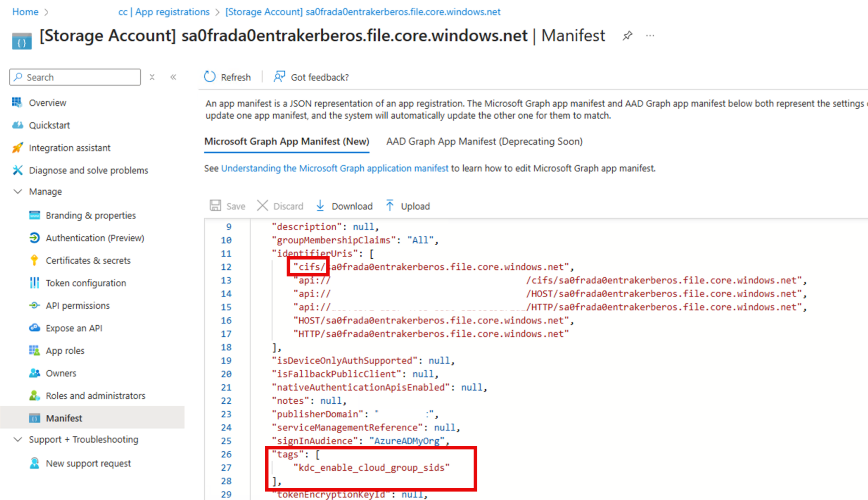Click line number 12 in editor gutter
Screen dimensions: 868x500
click(x=226, y=267)
